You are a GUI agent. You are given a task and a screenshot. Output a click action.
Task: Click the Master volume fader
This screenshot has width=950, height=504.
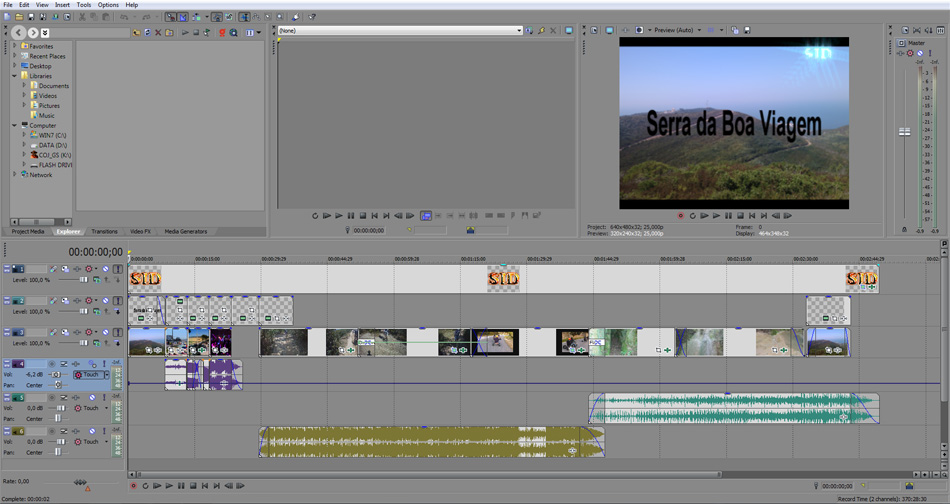click(x=905, y=131)
